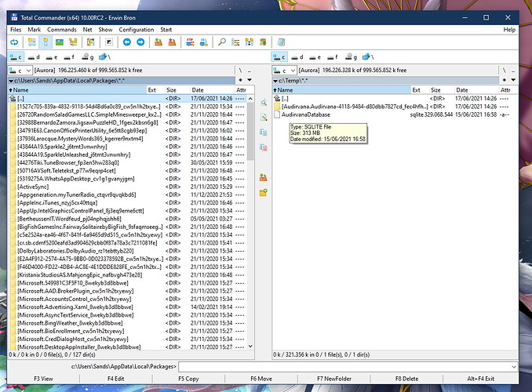Click the Unpack files toolbar icon
Viewport: 532px width, 392px height.
(x=172, y=42)
